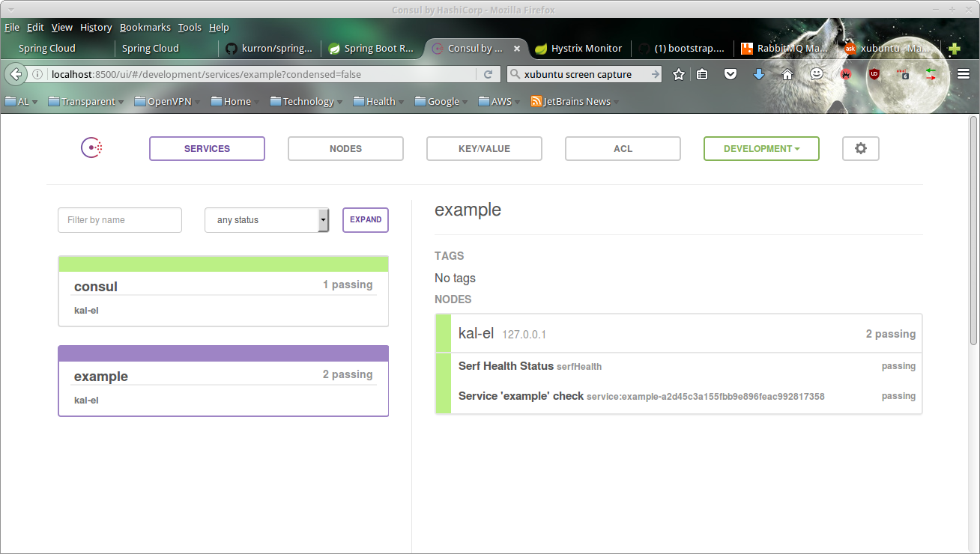Open the AL bookmarks folder
The width and height of the screenshot is (980, 554).
coord(21,101)
